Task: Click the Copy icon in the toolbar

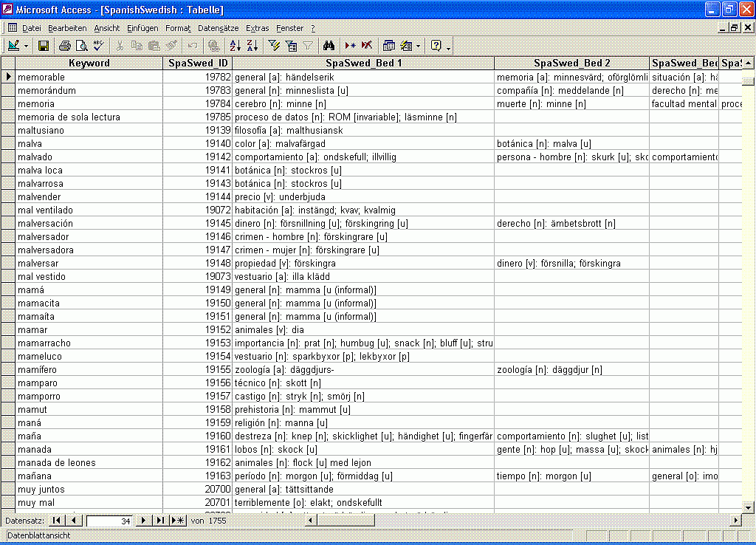Action: click(x=137, y=46)
